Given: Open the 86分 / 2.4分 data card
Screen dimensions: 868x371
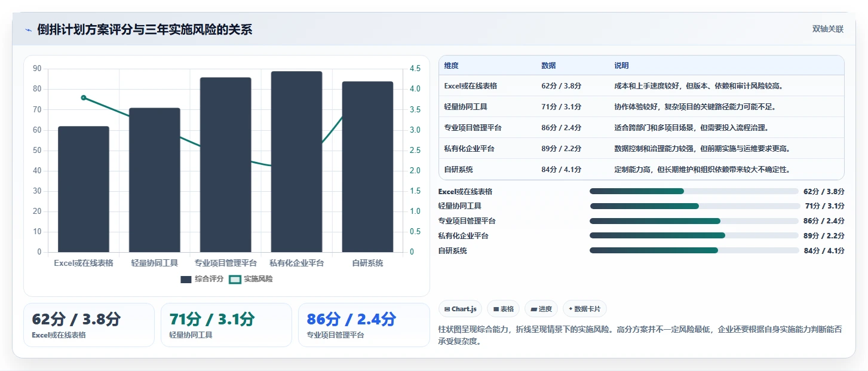Looking at the screenshot, I should (x=364, y=325).
